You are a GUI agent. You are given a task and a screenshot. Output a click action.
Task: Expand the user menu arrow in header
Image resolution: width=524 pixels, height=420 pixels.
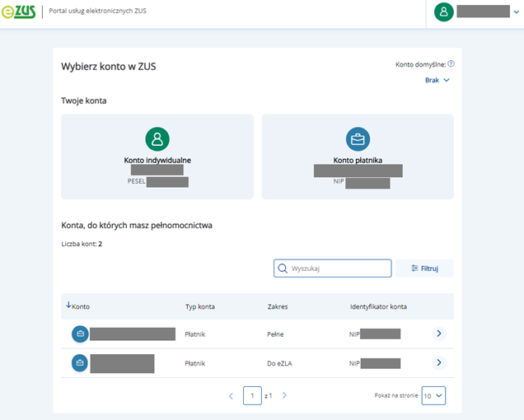tap(517, 12)
